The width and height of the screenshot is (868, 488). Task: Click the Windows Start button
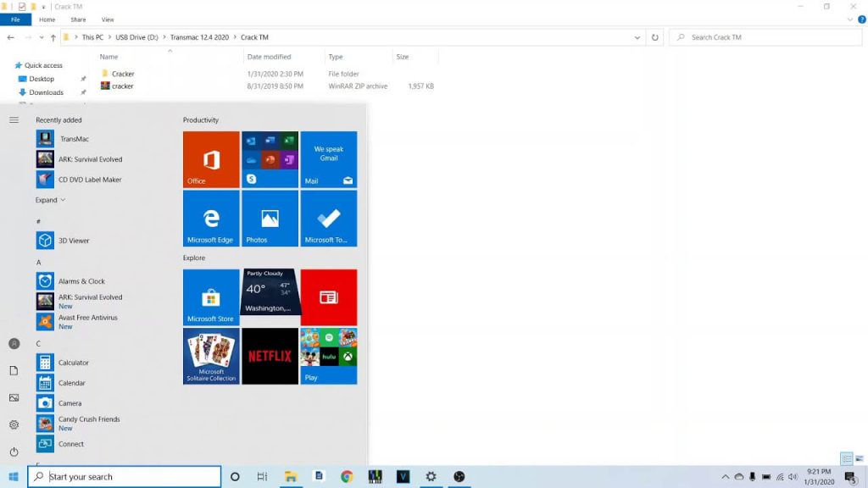[14, 476]
